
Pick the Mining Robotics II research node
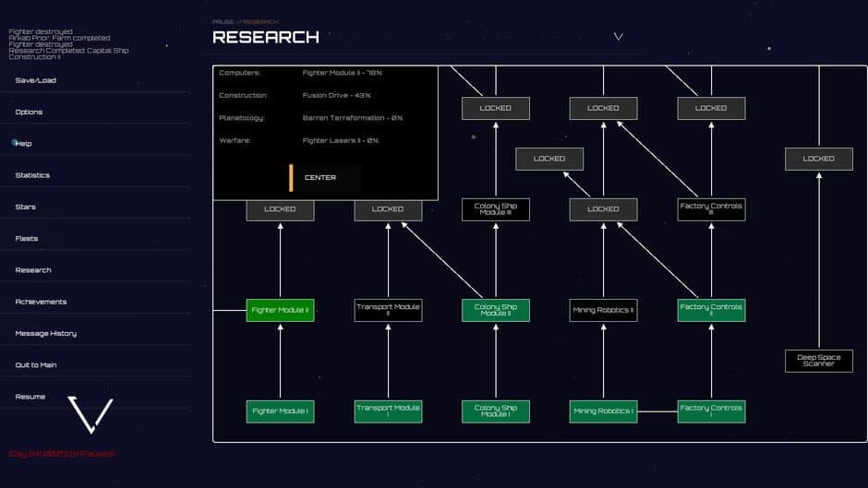click(603, 311)
